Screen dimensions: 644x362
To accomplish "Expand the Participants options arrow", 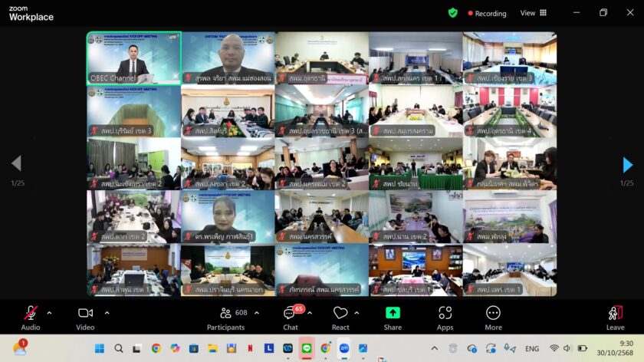I will (x=256, y=313).
